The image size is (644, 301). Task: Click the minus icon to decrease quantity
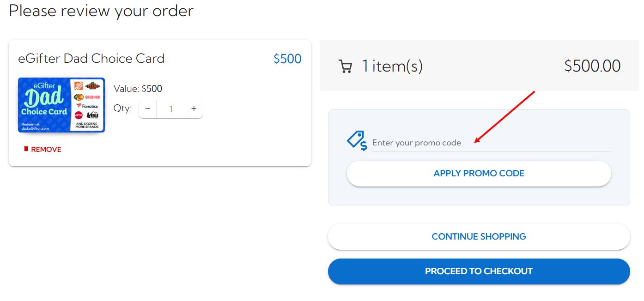(147, 109)
